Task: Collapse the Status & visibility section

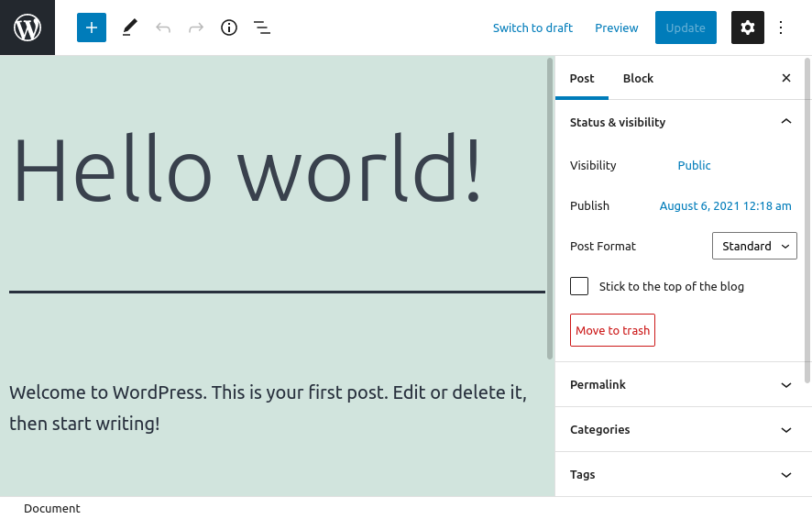Action: pos(683,122)
